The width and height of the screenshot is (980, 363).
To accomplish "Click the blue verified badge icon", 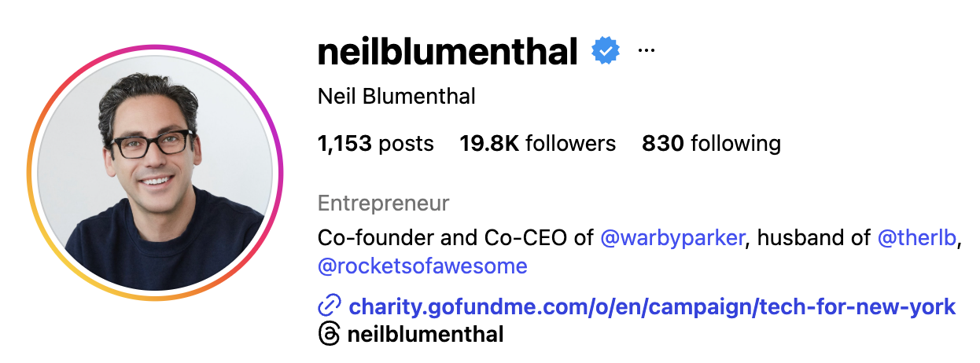I will coord(606,51).
